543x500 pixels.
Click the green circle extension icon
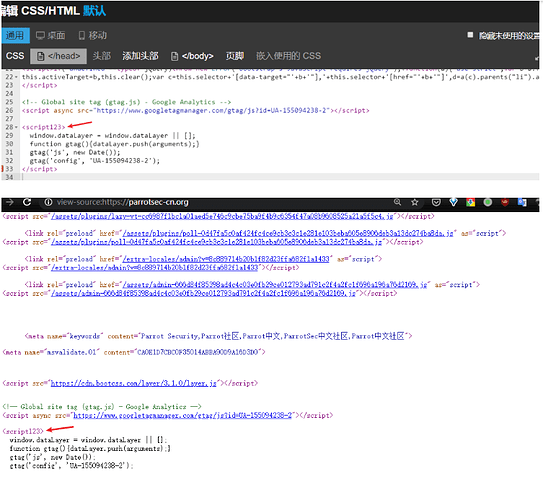click(x=488, y=202)
